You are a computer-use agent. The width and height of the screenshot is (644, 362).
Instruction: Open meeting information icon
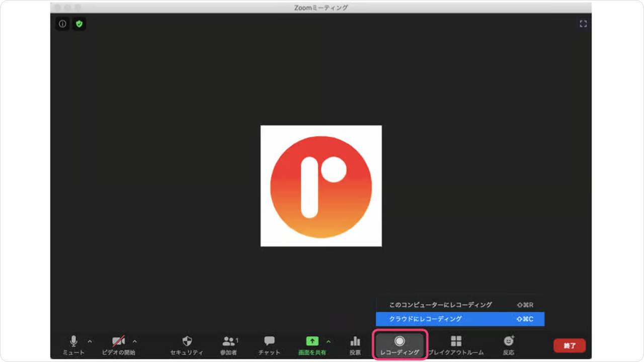pos(62,24)
